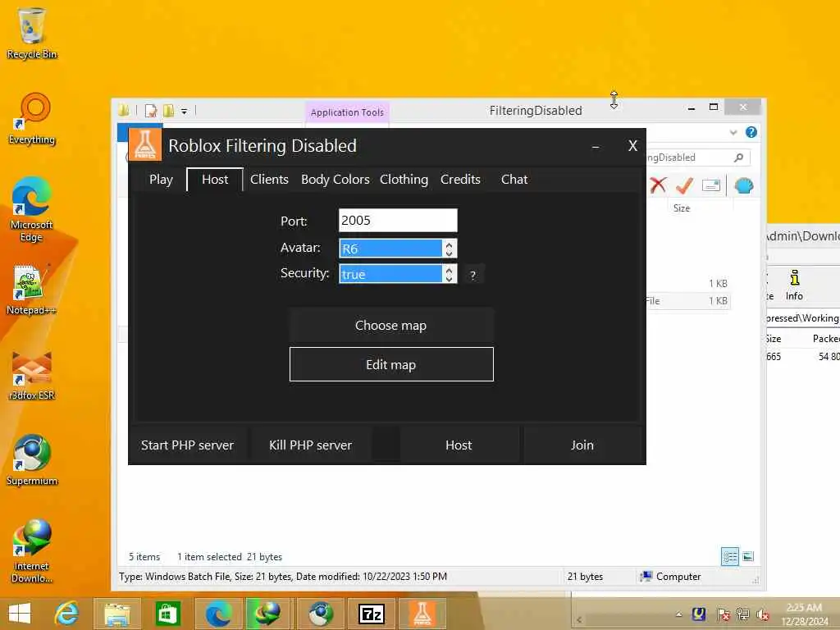Click the new folder icon in Explorer quick access
This screenshot has height=630, width=840.
pyautogui.click(x=169, y=111)
